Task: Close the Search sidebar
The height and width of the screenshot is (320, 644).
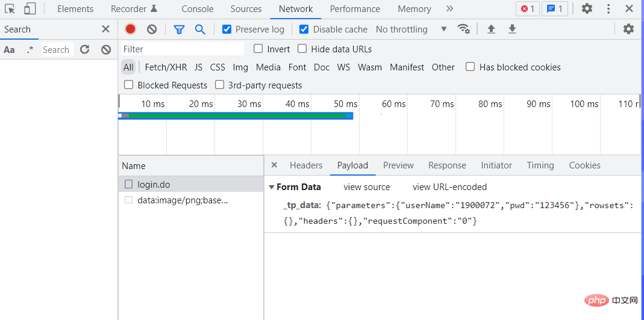Action: 105,29
